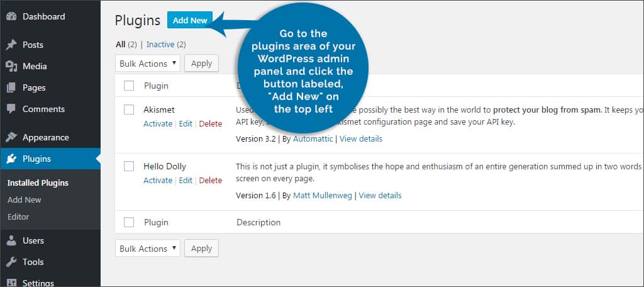Viewport: 644px width, 287px height.
Task: Click the Hello Dolly plugin name
Action: (165, 167)
